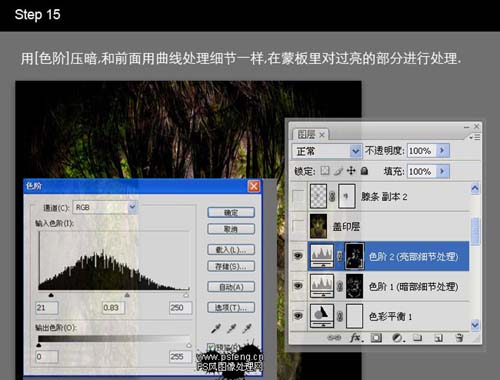Screen dimensions: 500x380
Task: Click the mask link icon on 色阶 2 layer
Action: 339,256
